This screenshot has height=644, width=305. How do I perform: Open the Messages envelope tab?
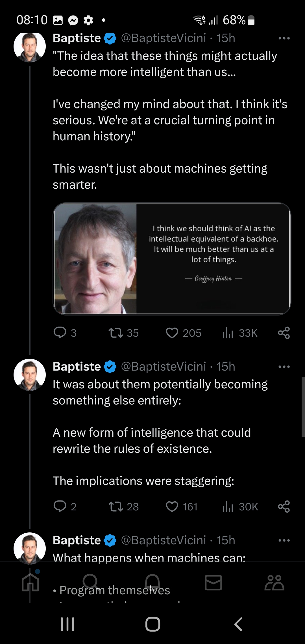coord(213,582)
